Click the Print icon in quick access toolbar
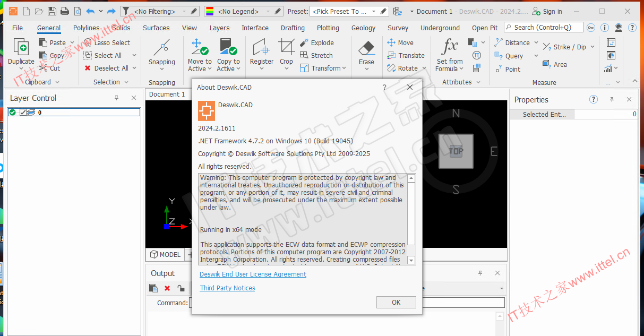644x336 pixels. 65,11
